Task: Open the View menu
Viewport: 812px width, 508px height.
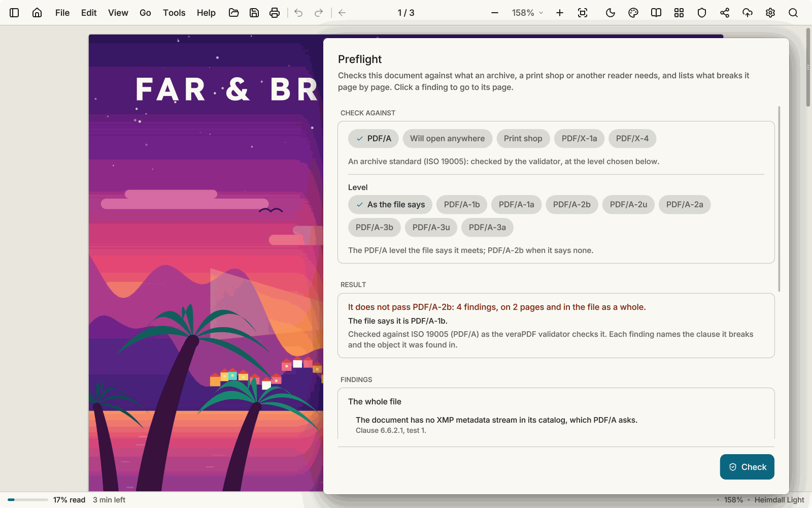Action: tap(118, 13)
